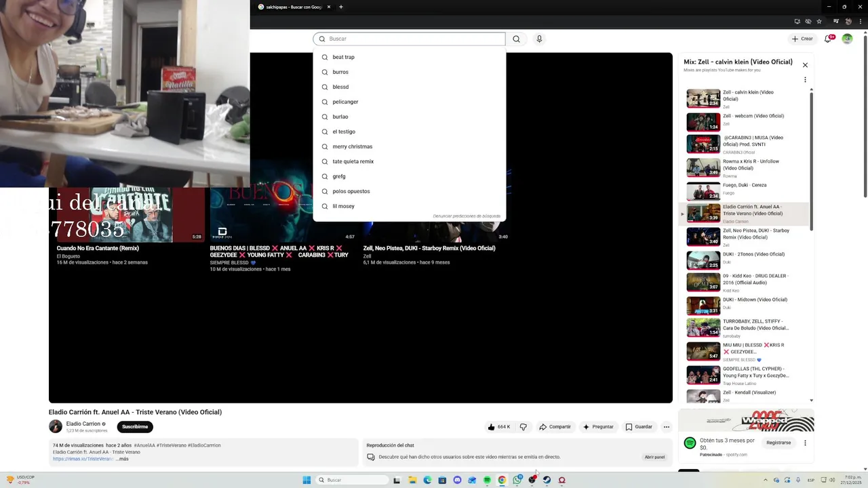Play 'Fuego, Duki - Cereza' in playlist
The width and height of the screenshot is (868, 488).
[x=745, y=191]
